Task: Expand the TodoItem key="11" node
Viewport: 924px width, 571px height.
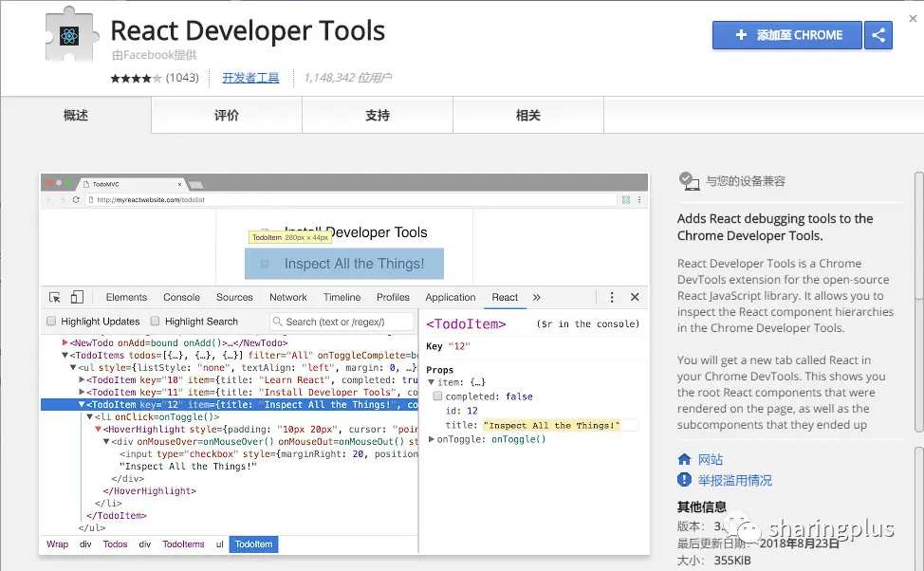Action: [x=82, y=392]
